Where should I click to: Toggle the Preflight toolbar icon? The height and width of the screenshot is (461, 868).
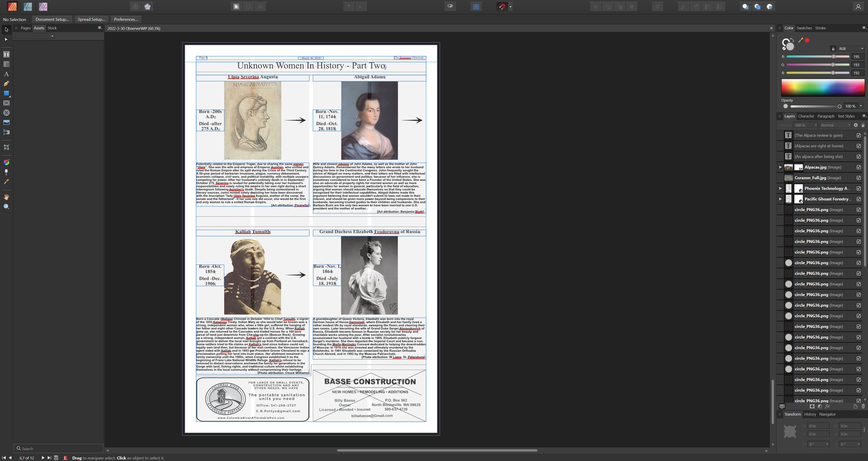point(450,7)
